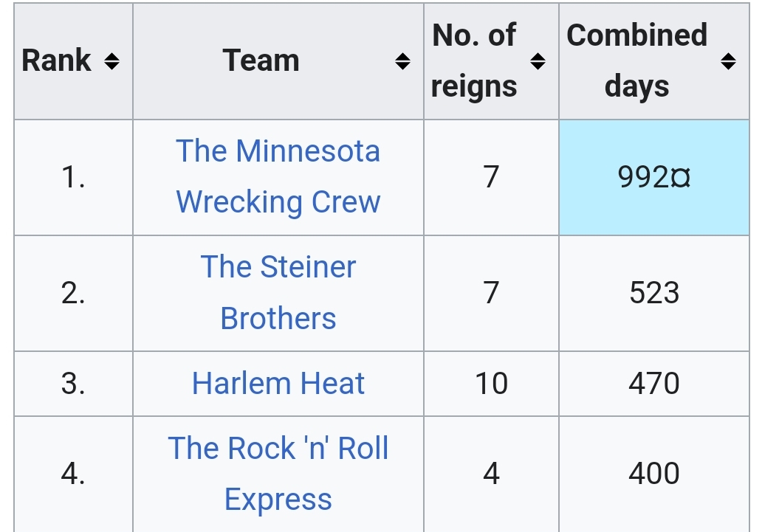Open The Minnesota Wrecking Crew link

tap(278, 176)
